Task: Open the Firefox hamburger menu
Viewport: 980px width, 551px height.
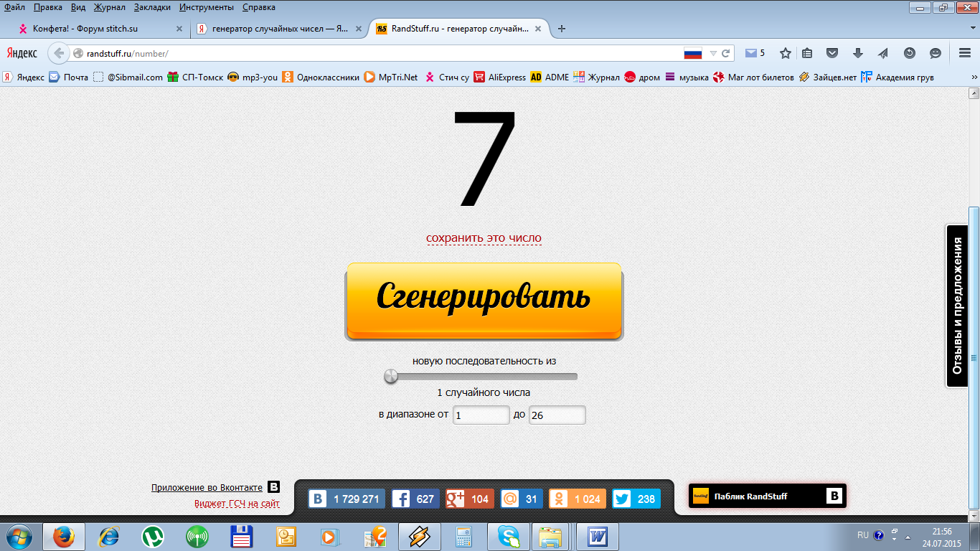Action: click(x=964, y=53)
